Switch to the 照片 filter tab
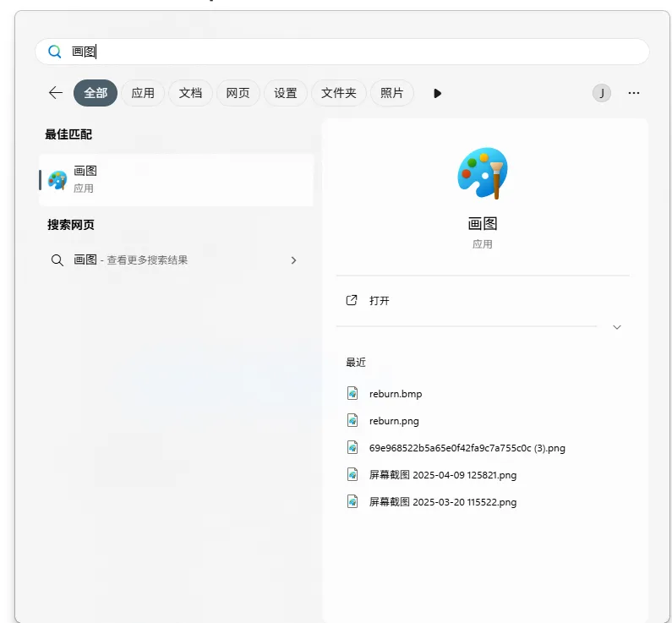The width and height of the screenshot is (672, 623). click(391, 93)
